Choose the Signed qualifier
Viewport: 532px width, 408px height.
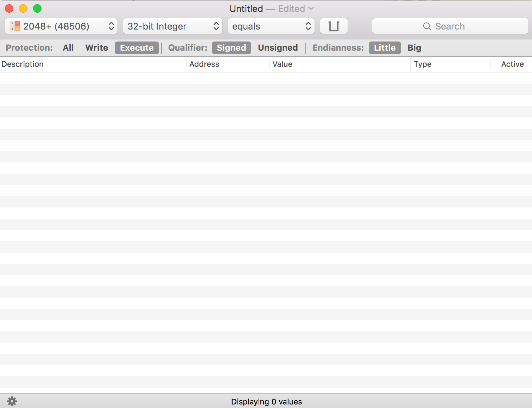point(232,48)
